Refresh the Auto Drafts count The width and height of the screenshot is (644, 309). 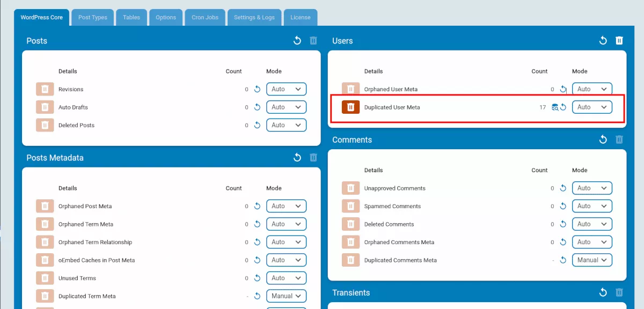point(257,107)
